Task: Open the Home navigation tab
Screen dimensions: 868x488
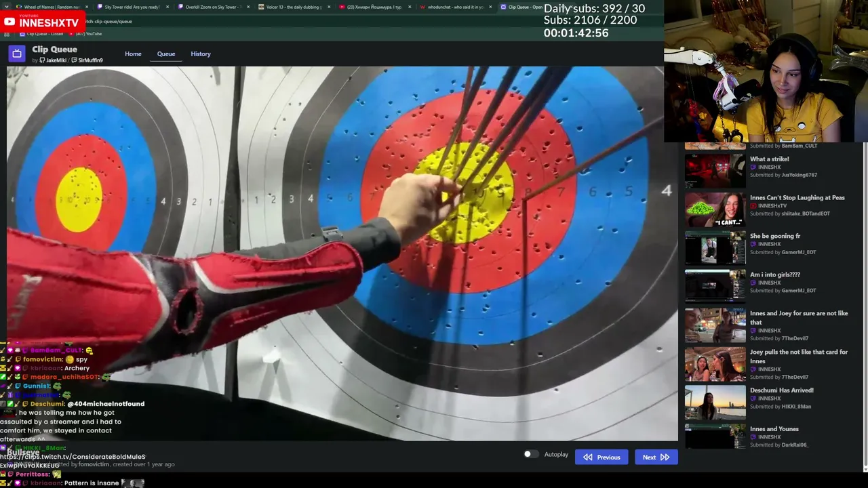Action: (x=133, y=54)
